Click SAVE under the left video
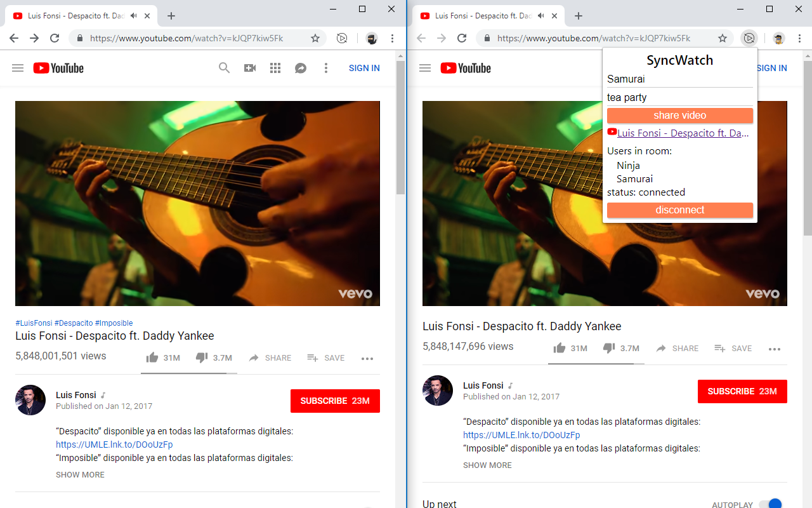Image resolution: width=812 pixels, height=508 pixels. [x=326, y=358]
